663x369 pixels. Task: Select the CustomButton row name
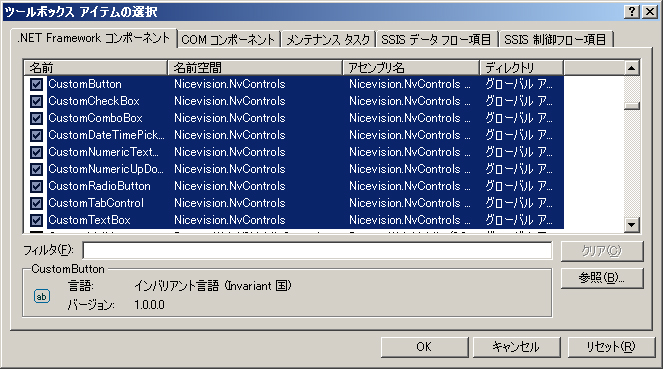click(85, 84)
